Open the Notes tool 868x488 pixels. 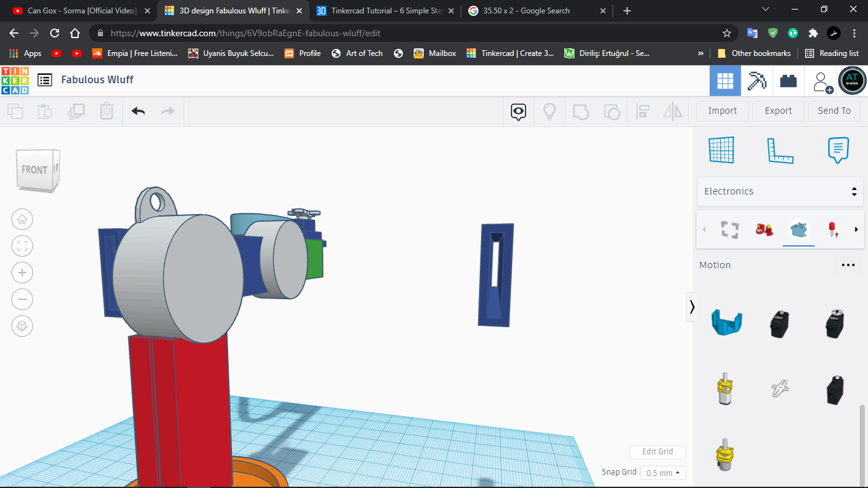pos(837,150)
